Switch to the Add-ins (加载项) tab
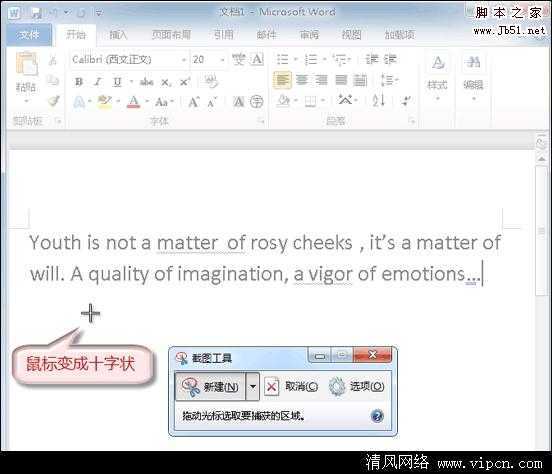The image size is (552, 474). (x=400, y=35)
